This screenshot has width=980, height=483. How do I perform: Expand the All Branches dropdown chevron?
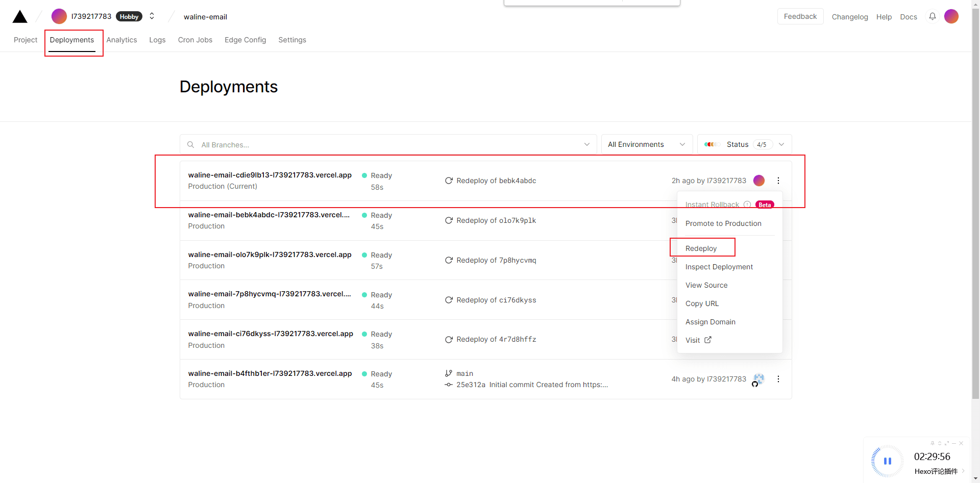(586, 145)
